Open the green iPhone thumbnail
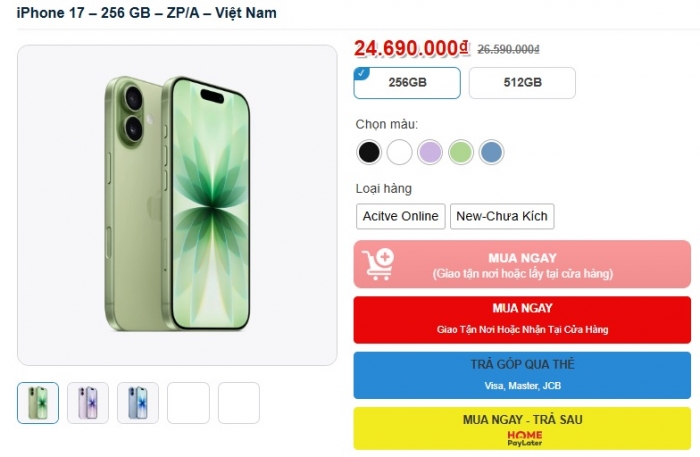The image size is (700, 457). (x=38, y=403)
